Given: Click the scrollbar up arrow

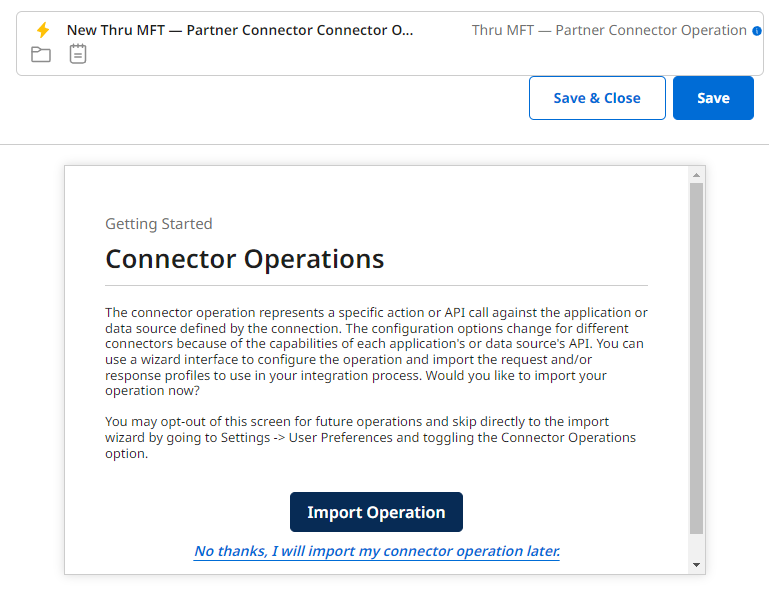Looking at the screenshot, I should (x=696, y=175).
